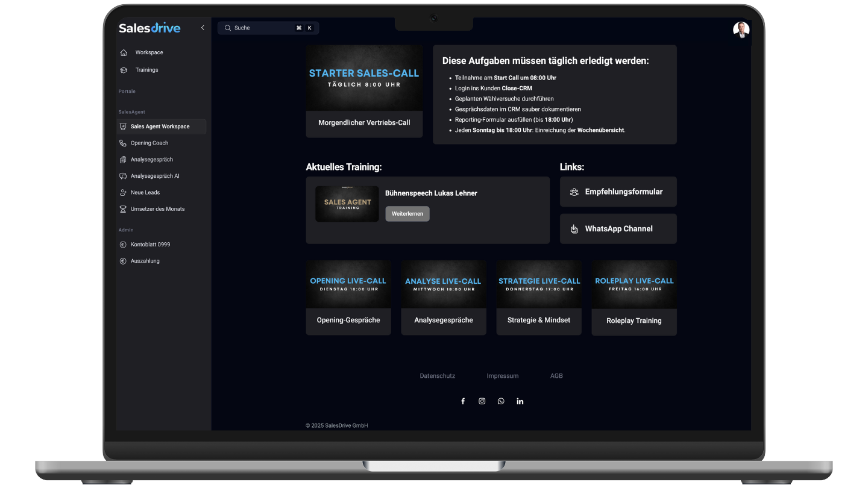Select Analysegespräch AI in sidebar
This screenshot has height=488, width=868.
(155, 176)
